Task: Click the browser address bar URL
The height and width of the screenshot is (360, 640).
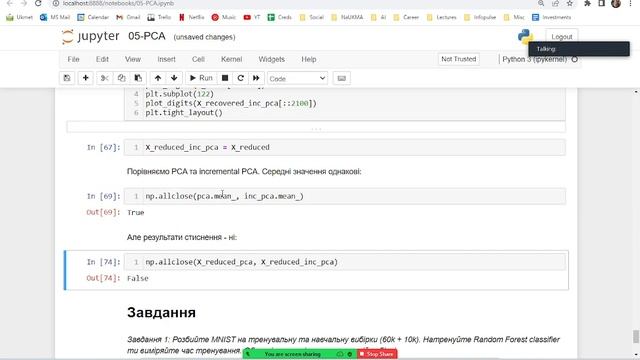Action: (x=118, y=3)
